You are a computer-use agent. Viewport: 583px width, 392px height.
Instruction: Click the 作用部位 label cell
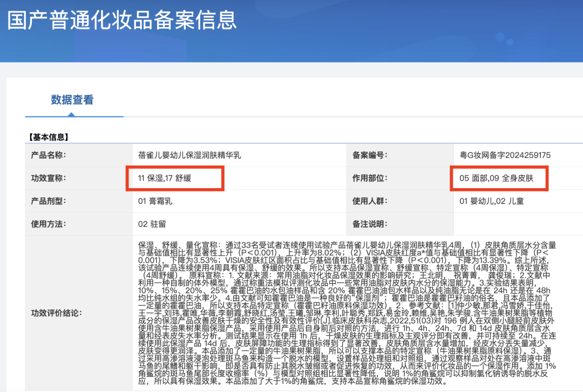tap(400, 178)
